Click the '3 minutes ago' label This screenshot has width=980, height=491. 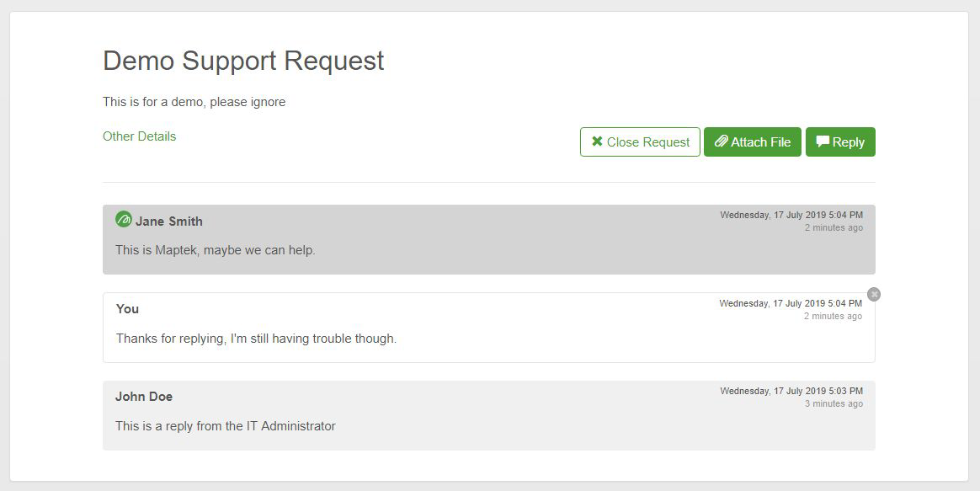(x=833, y=404)
